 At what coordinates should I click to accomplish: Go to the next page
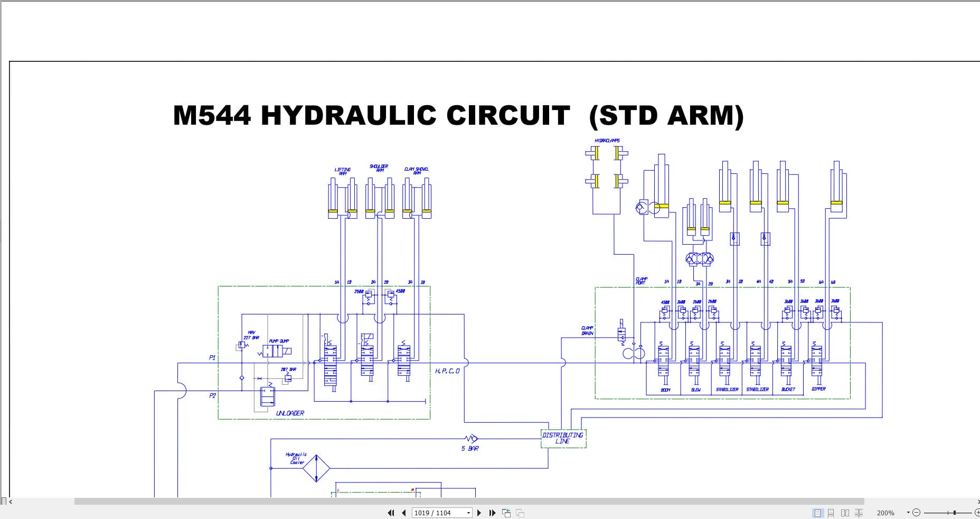479,513
